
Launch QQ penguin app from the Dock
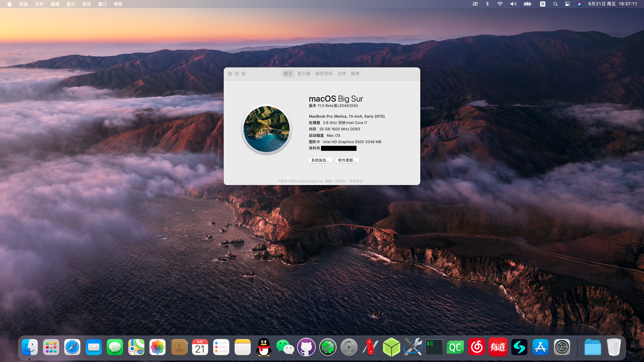(x=264, y=347)
